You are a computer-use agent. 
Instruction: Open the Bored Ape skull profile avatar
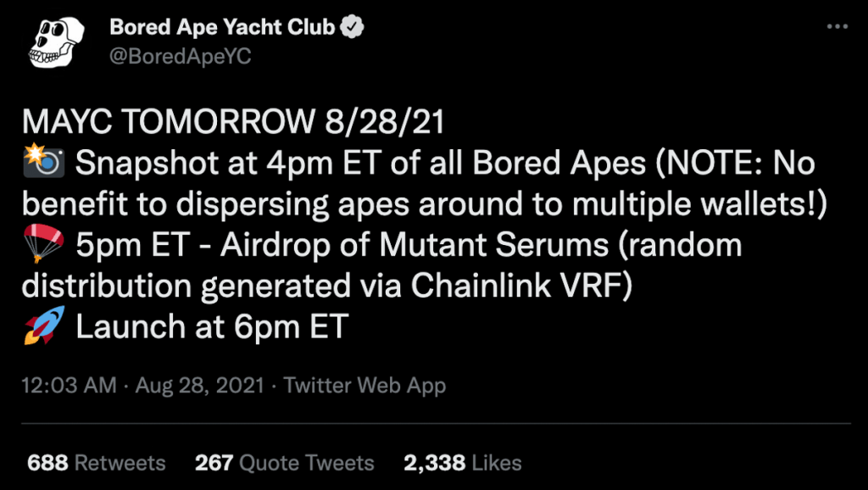point(56,42)
